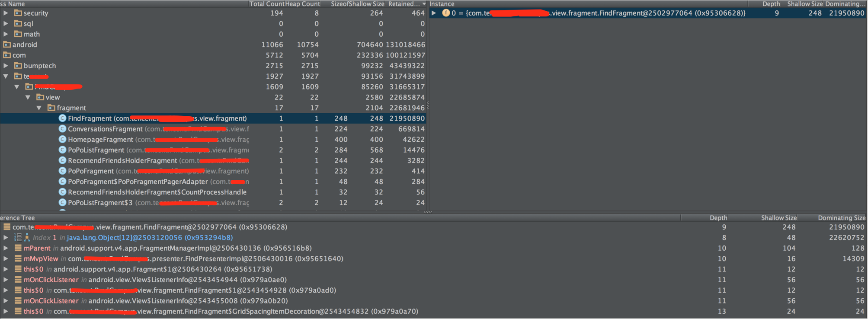Screen dimensions: 868x319
Task: Click the orange instance icon for instance 0
Action: (446, 13)
